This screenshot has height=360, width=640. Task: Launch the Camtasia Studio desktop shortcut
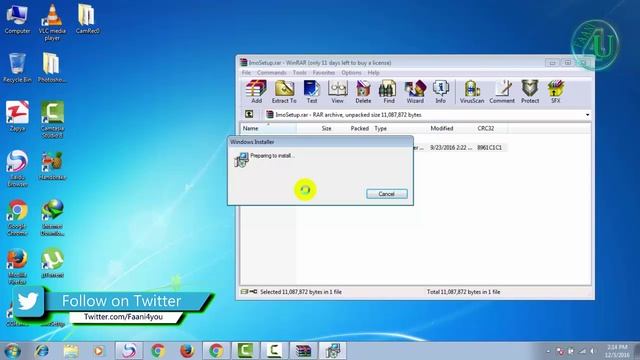point(52,120)
